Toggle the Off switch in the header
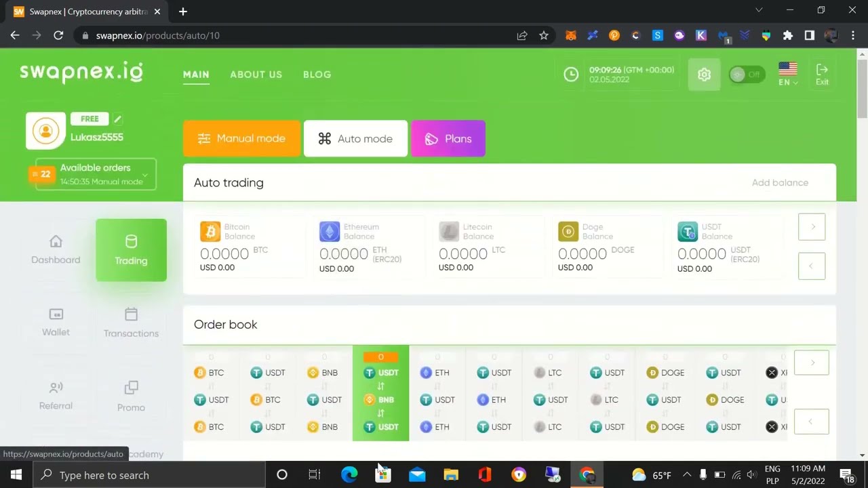The image size is (868, 488). (747, 75)
